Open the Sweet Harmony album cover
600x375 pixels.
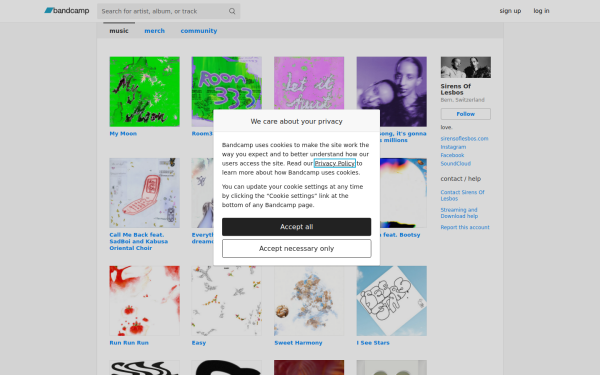pos(309,301)
